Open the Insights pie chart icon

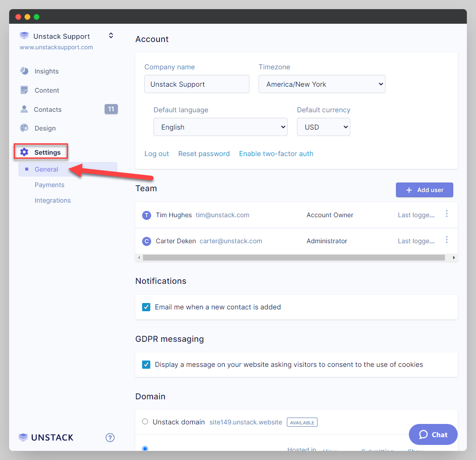pos(24,71)
